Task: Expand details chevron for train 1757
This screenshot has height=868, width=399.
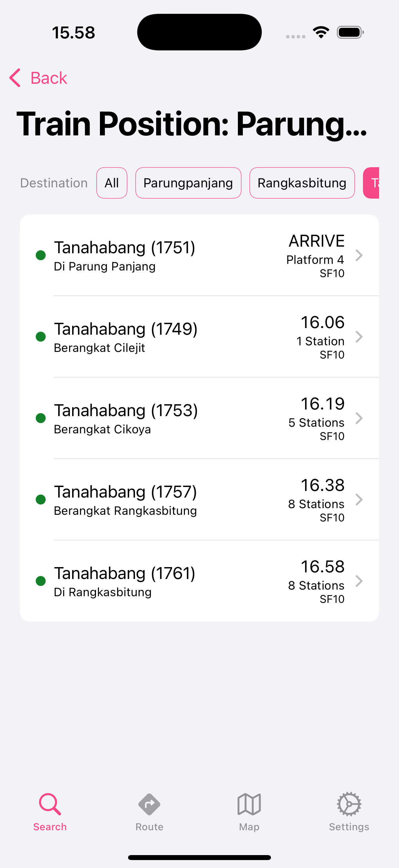Action: [x=359, y=500]
